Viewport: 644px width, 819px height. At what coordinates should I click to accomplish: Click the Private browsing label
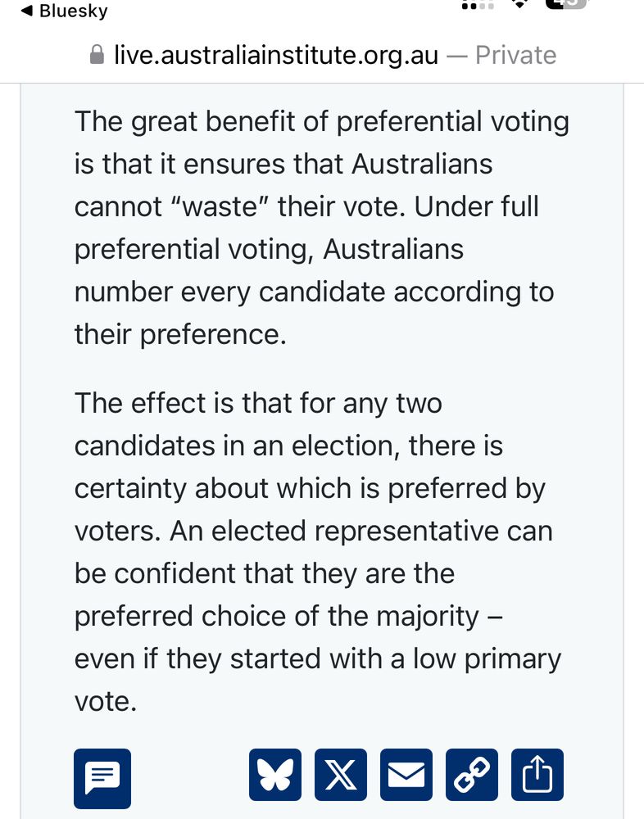(x=516, y=56)
